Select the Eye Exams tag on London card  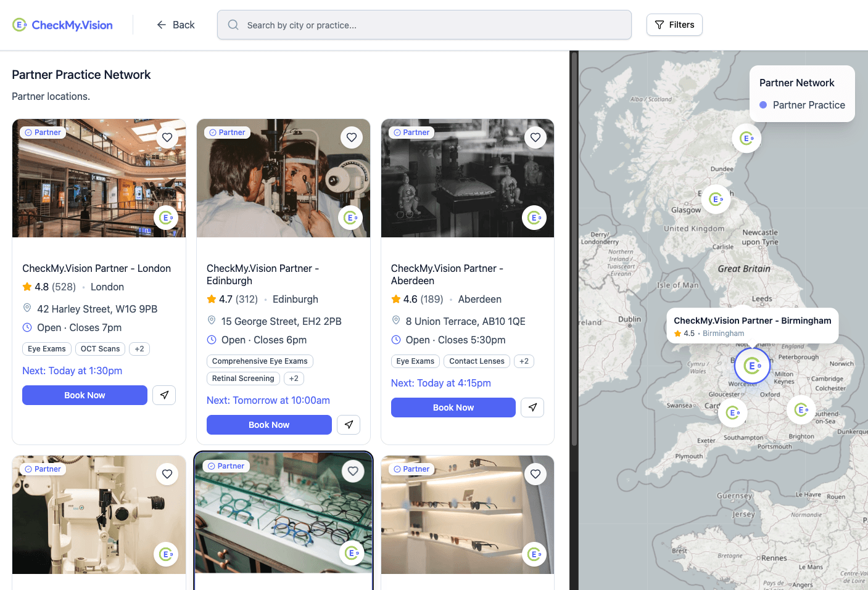click(x=47, y=349)
